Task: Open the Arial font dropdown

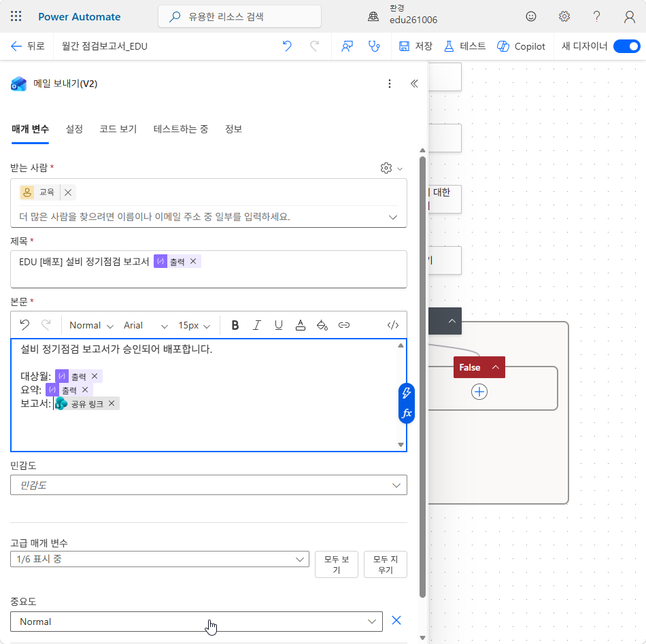Action: pyautogui.click(x=146, y=325)
